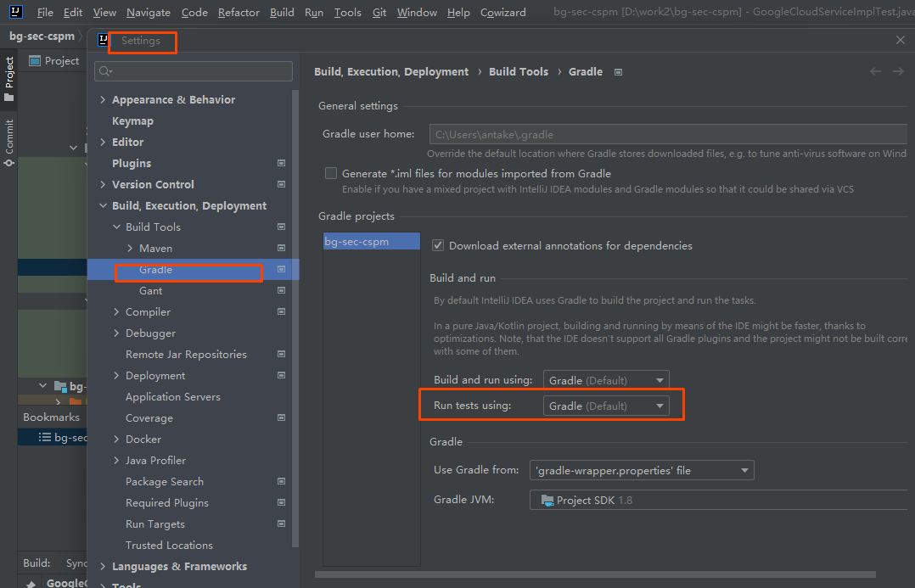Expand the Debugger settings node
This screenshot has width=915, height=588.
pyautogui.click(x=116, y=333)
